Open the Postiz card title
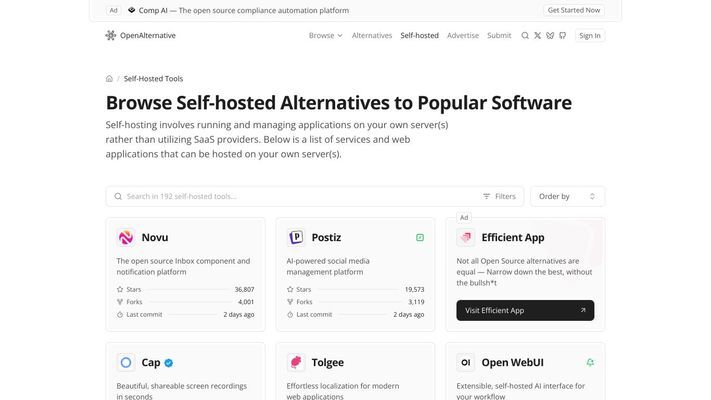Viewport: 711px width, 400px height. pyautogui.click(x=326, y=237)
